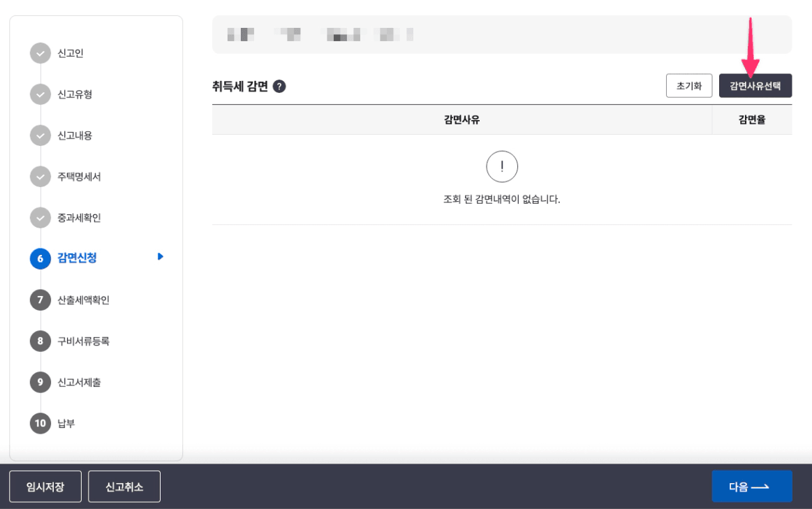Click checkmark icon beside 주택명세서
The width and height of the screenshot is (812, 509).
pyautogui.click(x=40, y=177)
